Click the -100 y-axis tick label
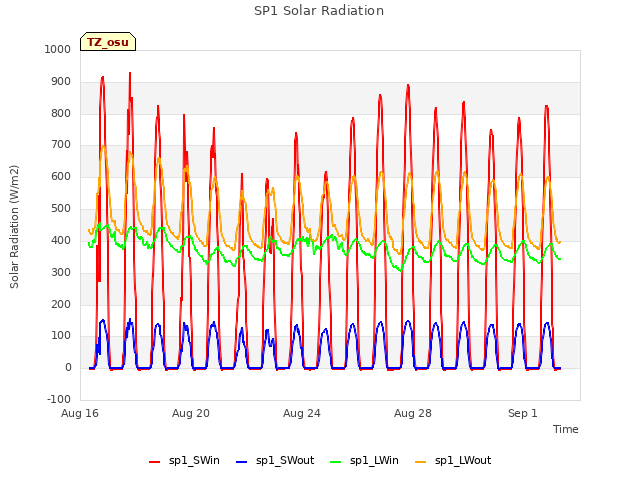The width and height of the screenshot is (640, 480). tap(59, 399)
